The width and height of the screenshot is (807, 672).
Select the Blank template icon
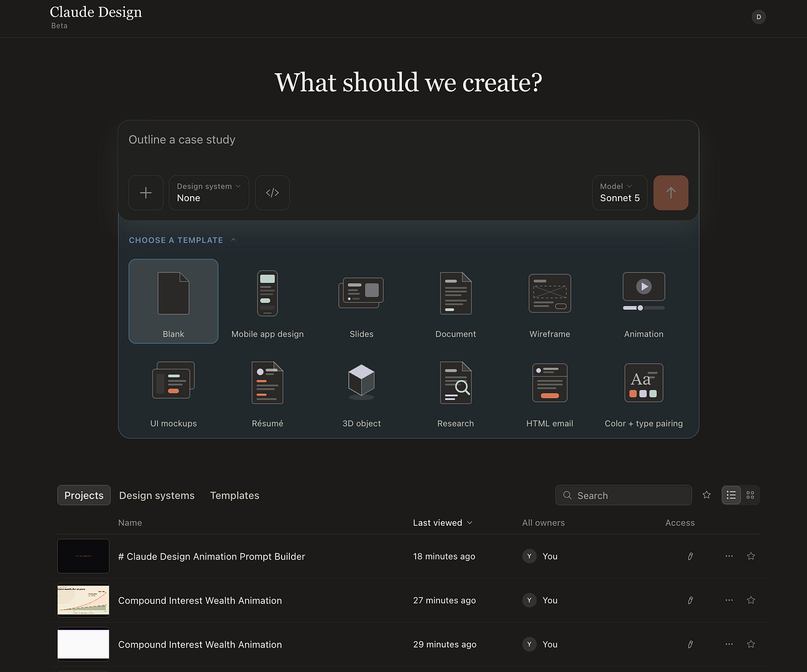(x=173, y=293)
